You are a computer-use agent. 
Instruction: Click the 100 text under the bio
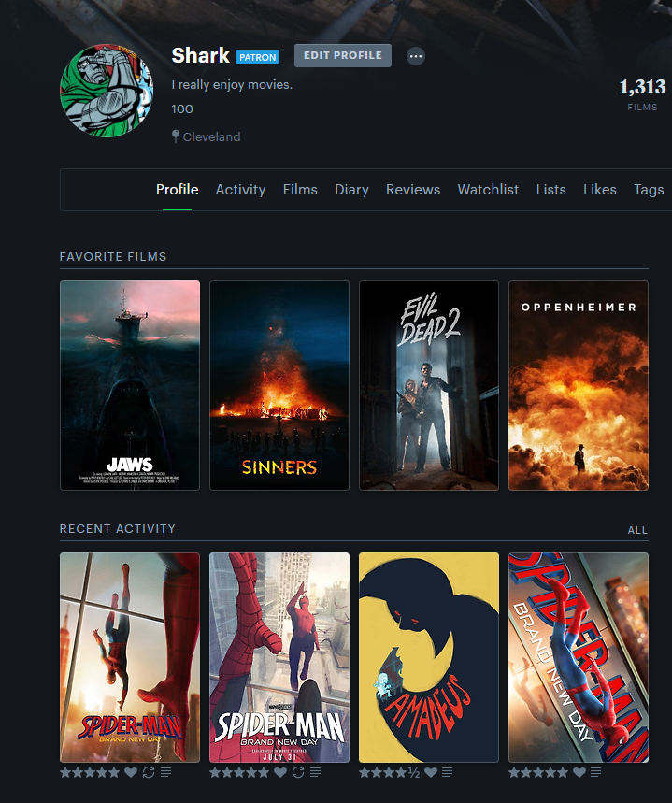point(182,108)
